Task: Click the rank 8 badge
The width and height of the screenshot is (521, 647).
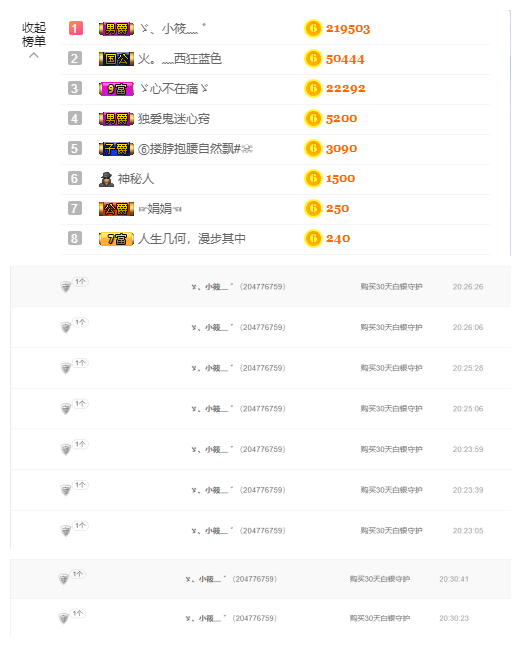Action: (x=75, y=238)
